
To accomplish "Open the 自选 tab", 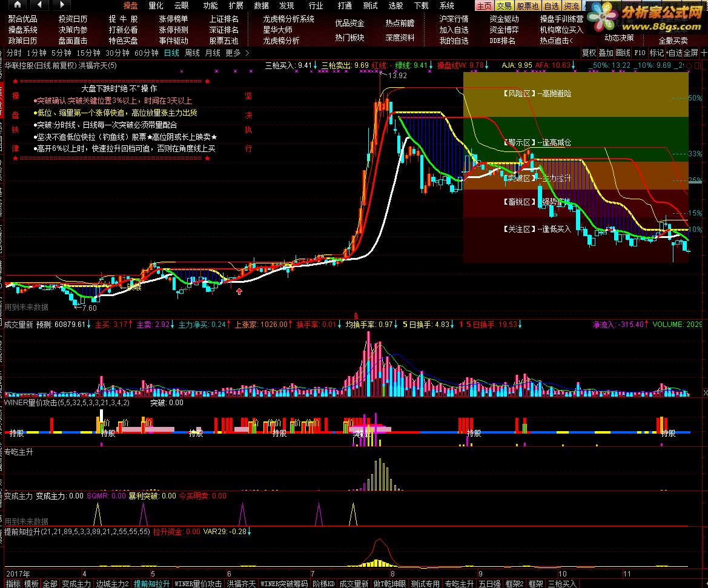I will point(551,6).
